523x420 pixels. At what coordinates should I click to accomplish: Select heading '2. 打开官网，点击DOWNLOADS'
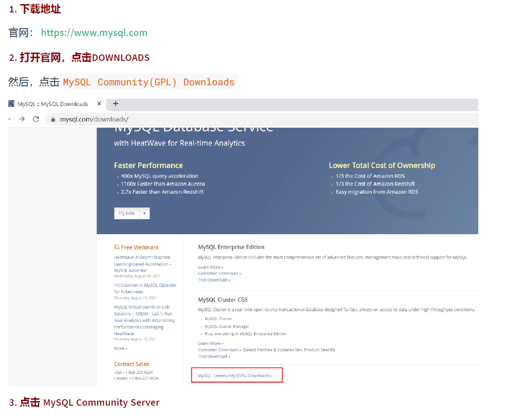(79, 58)
